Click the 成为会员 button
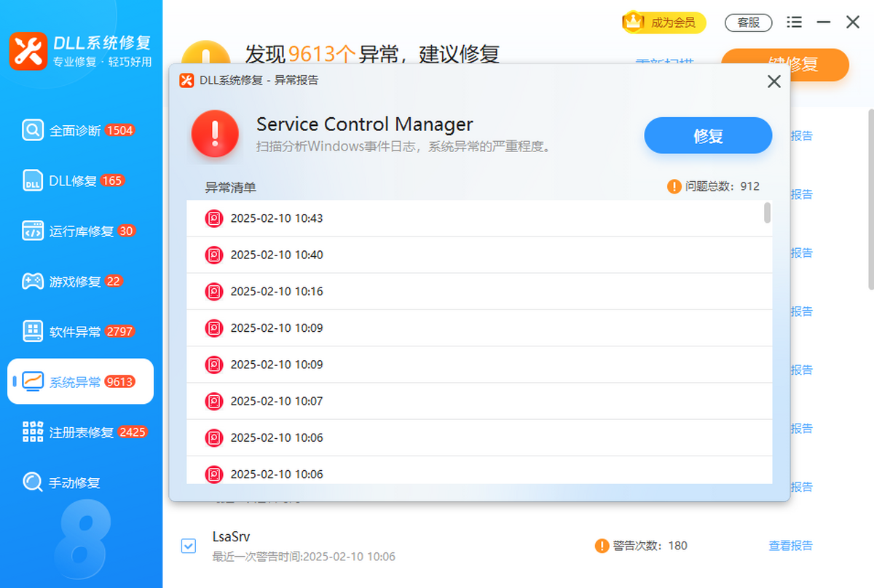The height and width of the screenshot is (588, 874). click(664, 23)
